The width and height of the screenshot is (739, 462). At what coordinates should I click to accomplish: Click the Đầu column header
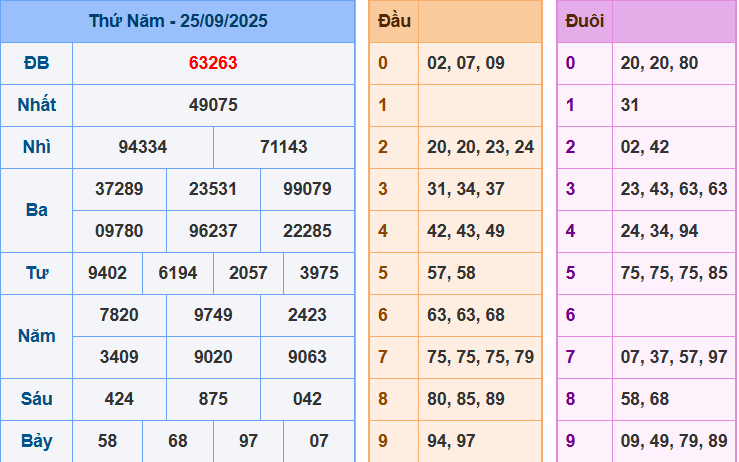coord(392,21)
